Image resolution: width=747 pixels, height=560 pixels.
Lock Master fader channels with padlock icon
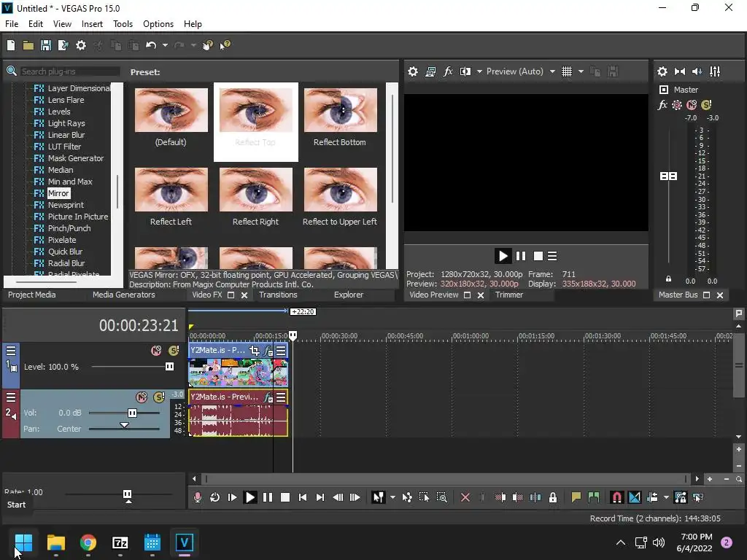pyautogui.click(x=668, y=279)
